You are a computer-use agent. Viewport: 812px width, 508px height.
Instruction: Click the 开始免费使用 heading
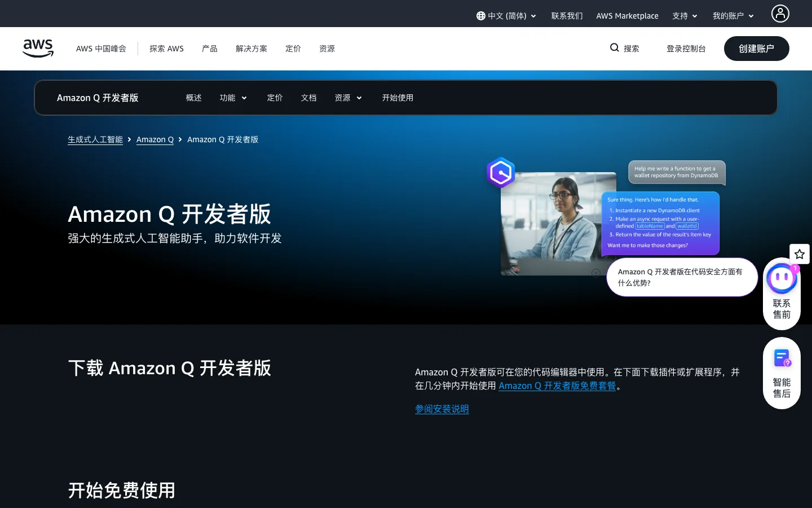point(122,490)
